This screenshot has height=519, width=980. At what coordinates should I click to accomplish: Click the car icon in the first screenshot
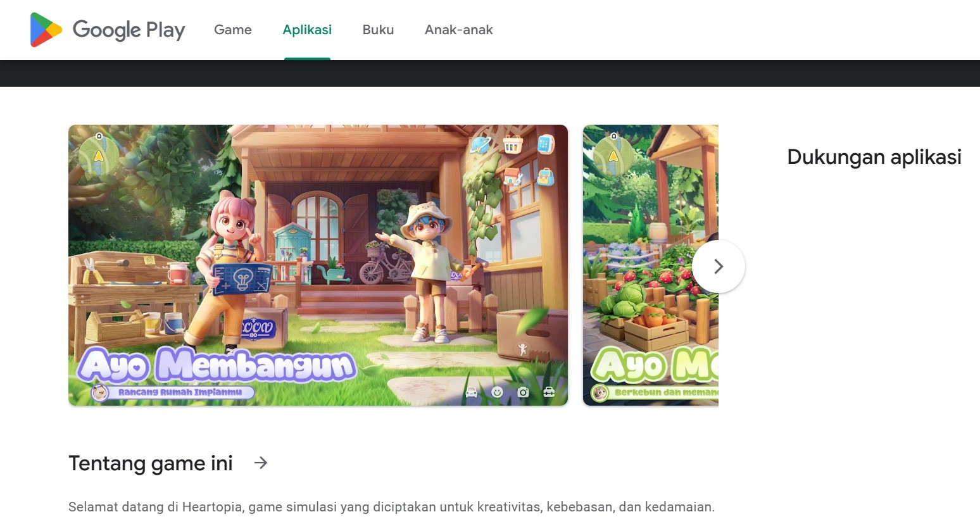tap(472, 392)
